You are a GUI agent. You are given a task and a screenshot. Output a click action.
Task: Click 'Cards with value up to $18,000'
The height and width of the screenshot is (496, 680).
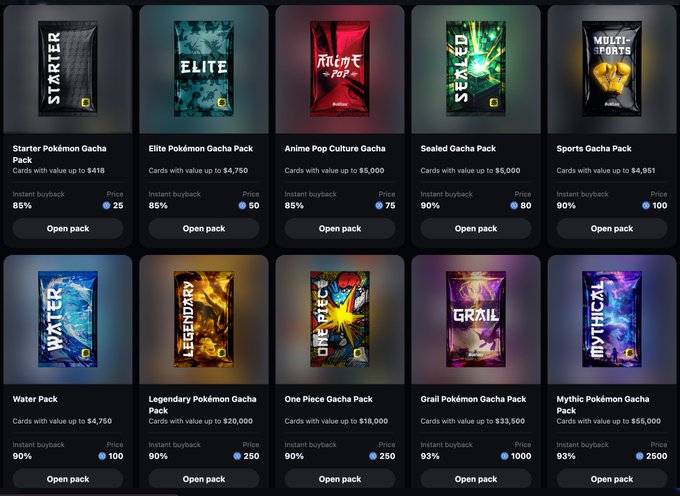tap(336, 421)
